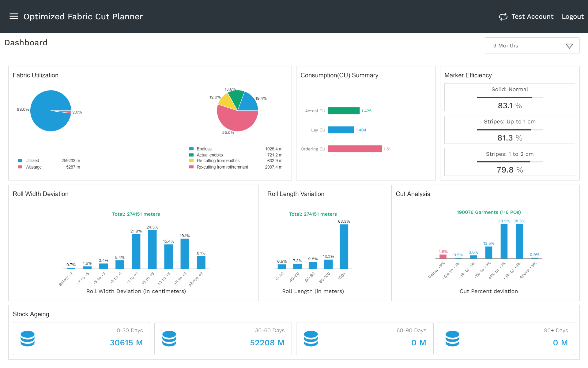Click the 24.5% roll width bar

click(152, 249)
